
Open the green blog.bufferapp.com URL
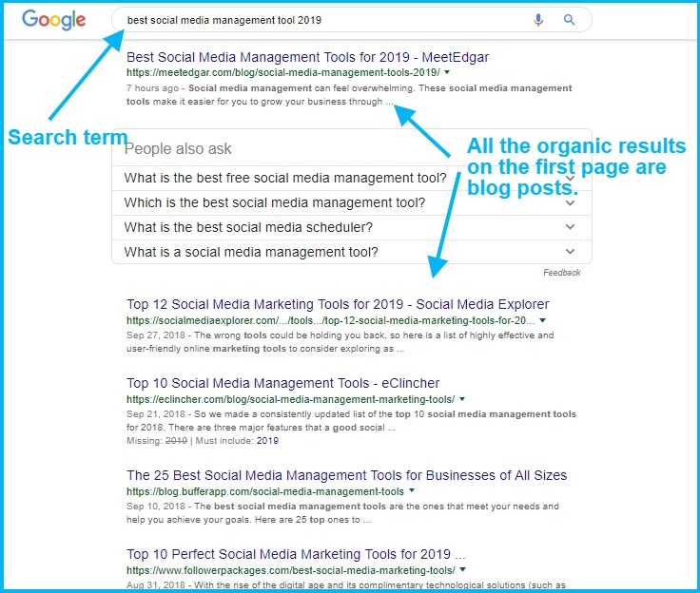[x=265, y=491]
